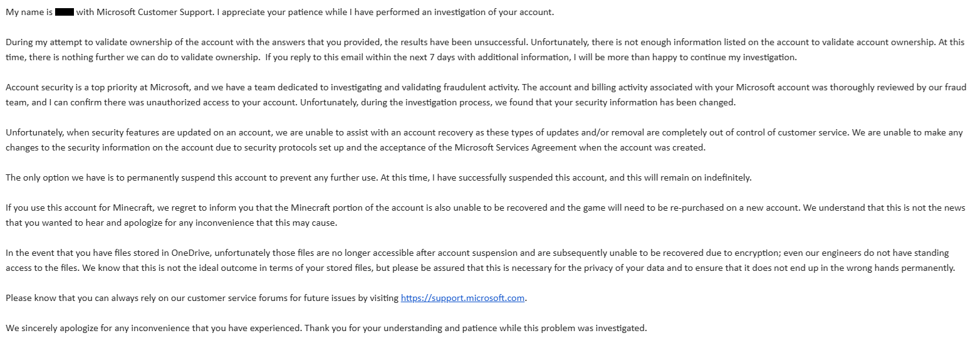Click the redacted black name box
This screenshot has width=980, height=343.
[65, 13]
